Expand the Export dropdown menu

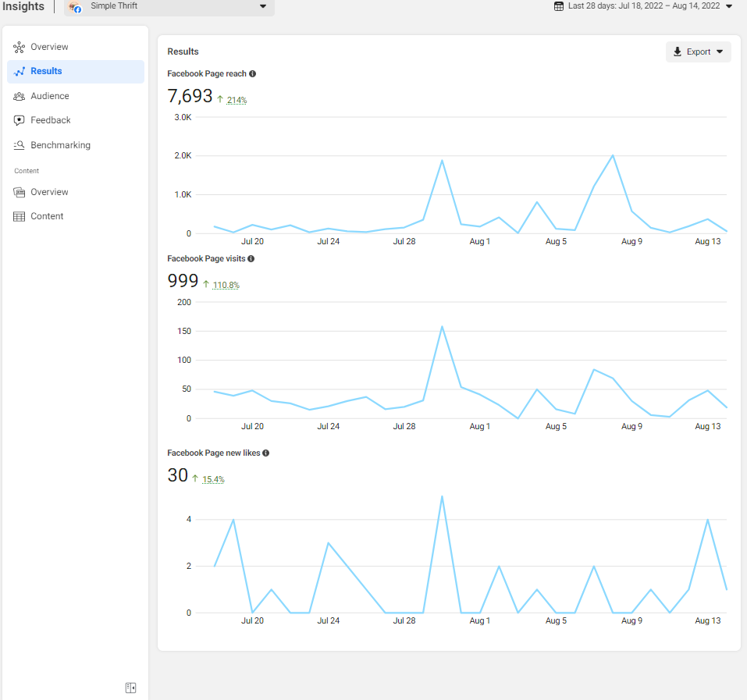point(698,52)
